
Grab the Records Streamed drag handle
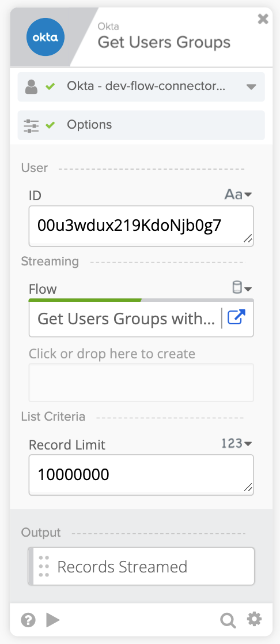pos(43,566)
